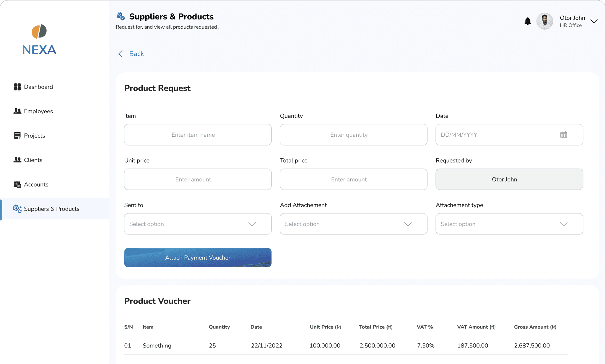This screenshot has height=364, width=605.
Task: Open Accounts in the sidebar
Action: tap(36, 184)
